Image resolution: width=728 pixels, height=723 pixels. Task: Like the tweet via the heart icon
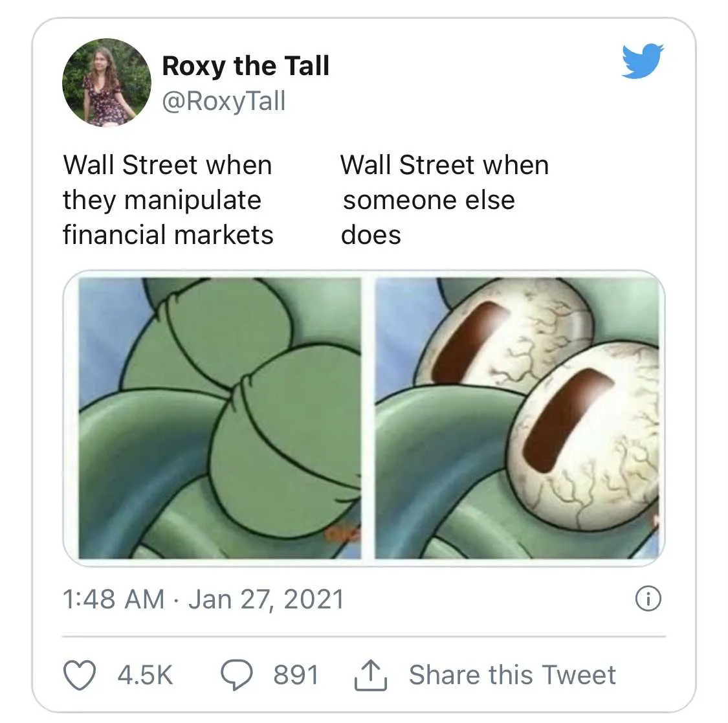point(79,675)
